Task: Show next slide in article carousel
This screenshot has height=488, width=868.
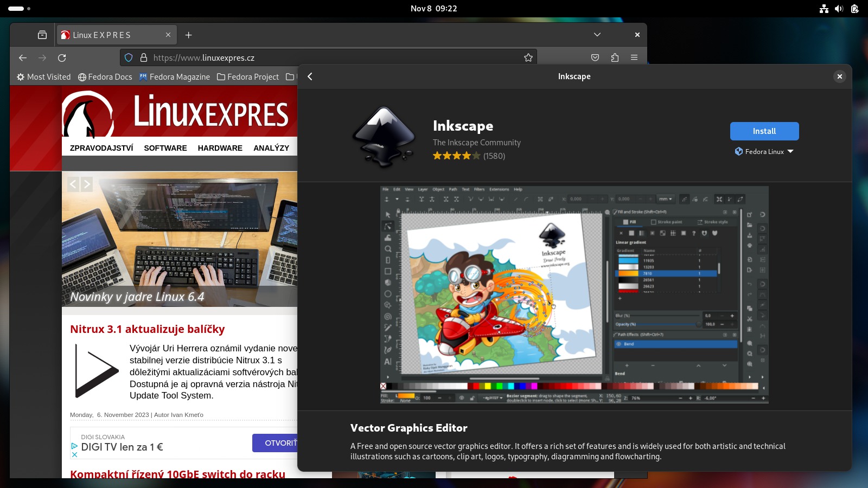Action: pyautogui.click(x=87, y=184)
